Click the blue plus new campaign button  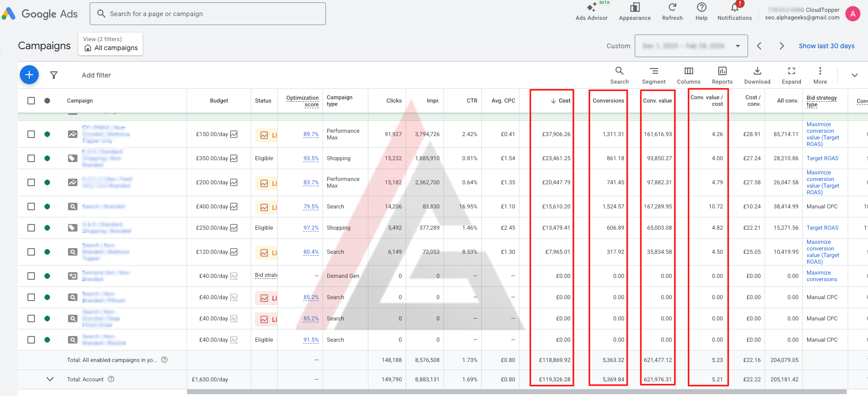[29, 75]
